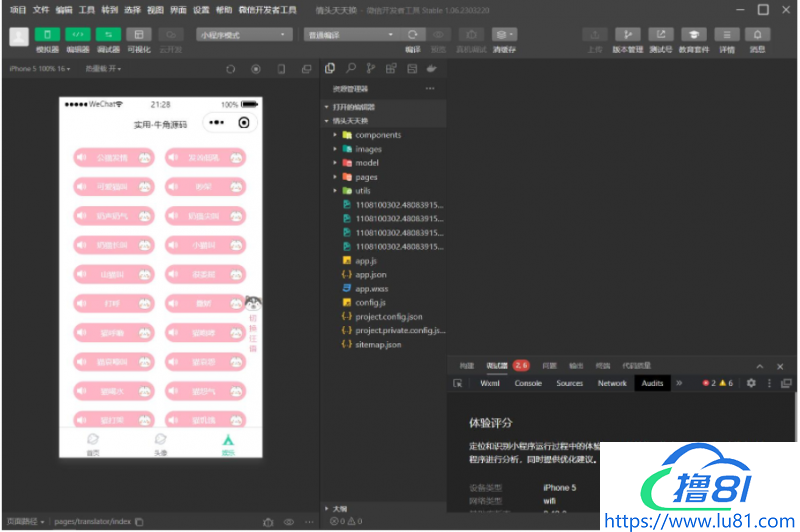Viewport: 800px width, 532px height.
Task: Open app.json in the file tree
Action: (x=371, y=274)
